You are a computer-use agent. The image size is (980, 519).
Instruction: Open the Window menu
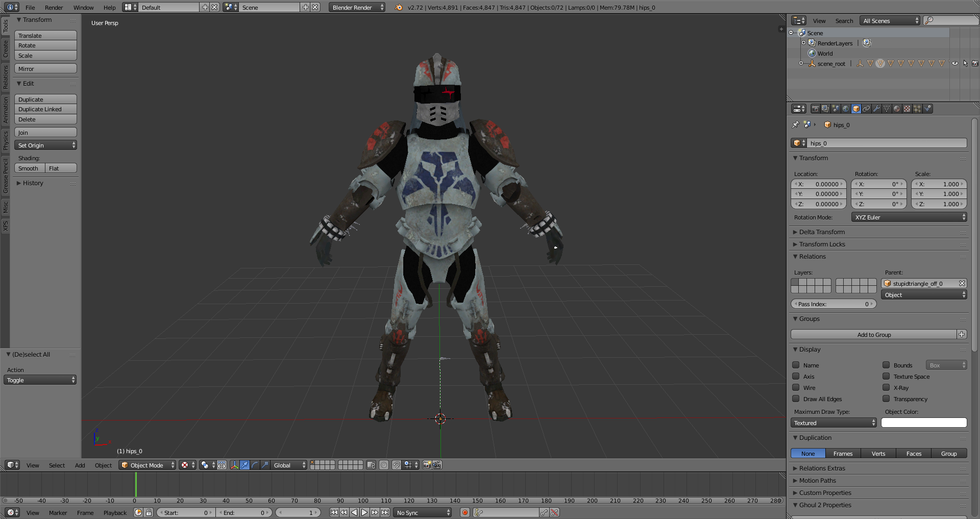(x=83, y=7)
